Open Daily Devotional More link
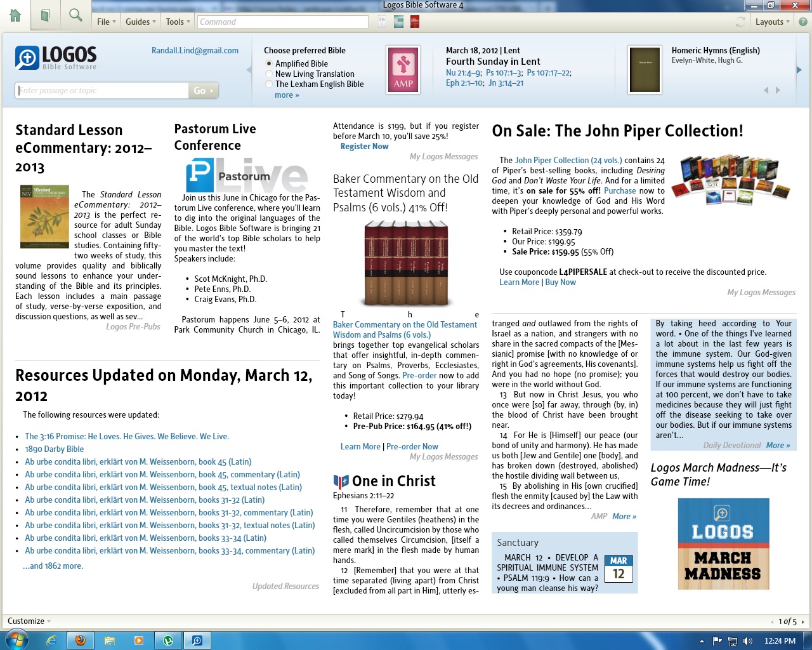The image size is (812, 650). pyautogui.click(x=778, y=446)
